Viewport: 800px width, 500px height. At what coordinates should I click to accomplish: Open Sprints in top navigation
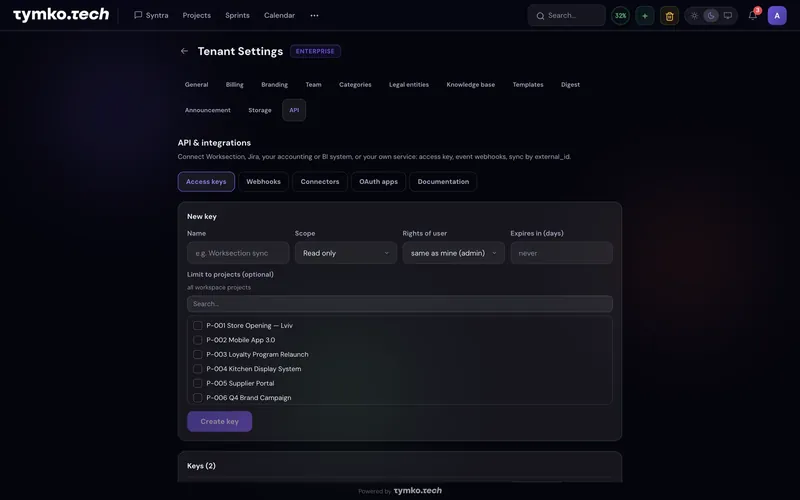(237, 15)
